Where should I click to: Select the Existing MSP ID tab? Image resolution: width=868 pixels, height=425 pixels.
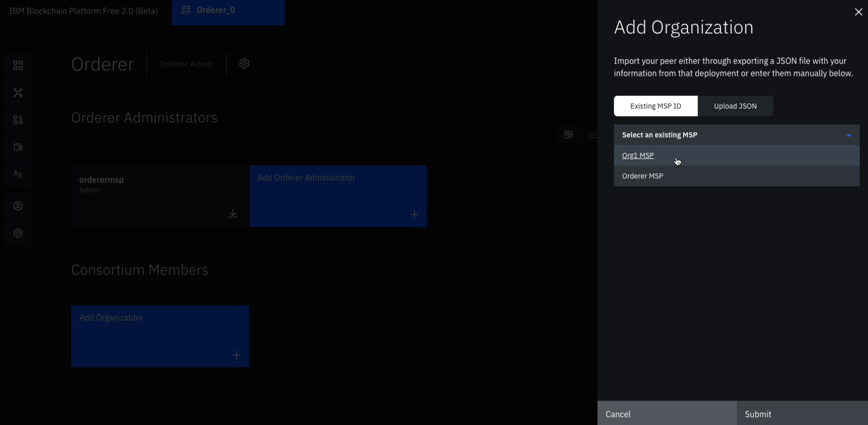pyautogui.click(x=656, y=106)
